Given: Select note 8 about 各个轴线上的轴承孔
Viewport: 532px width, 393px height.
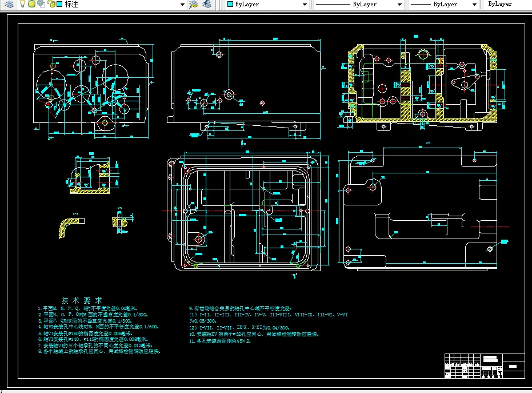Looking at the screenshot, I should [99, 351].
